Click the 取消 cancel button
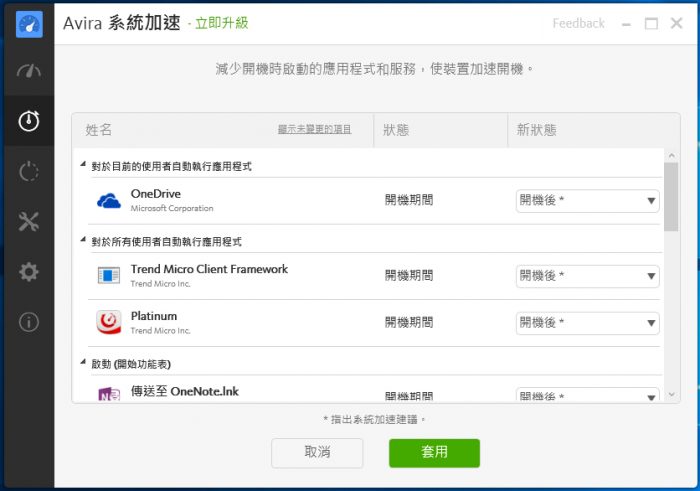 coord(317,453)
